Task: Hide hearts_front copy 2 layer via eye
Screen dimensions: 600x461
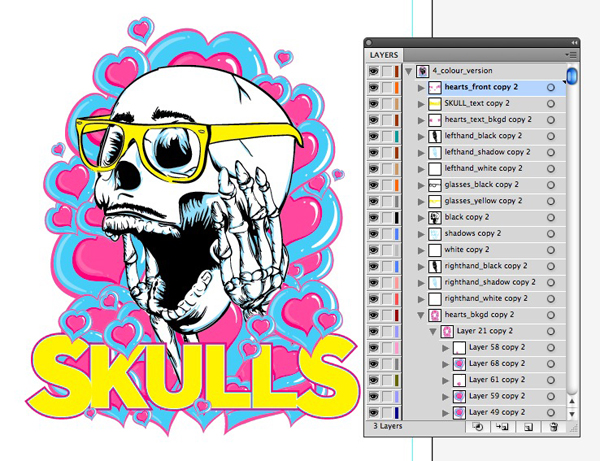Action: tap(373, 87)
